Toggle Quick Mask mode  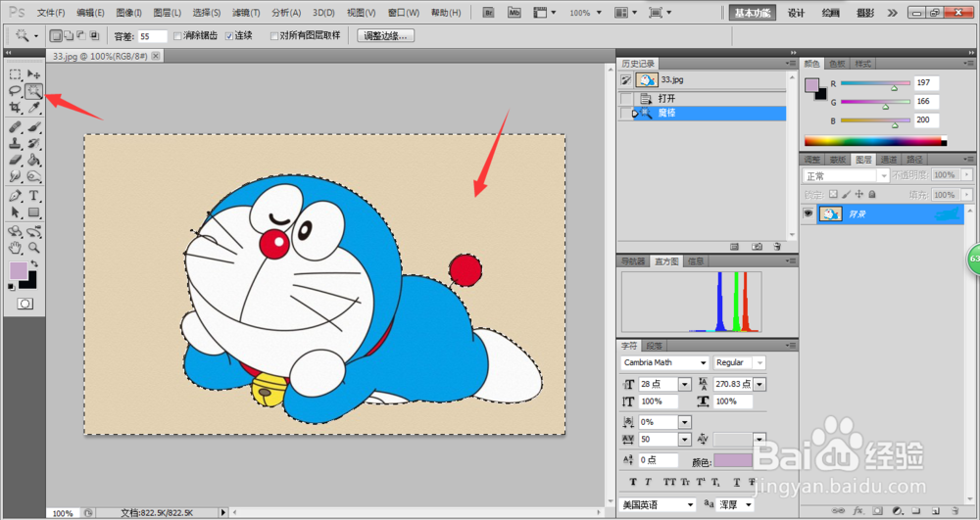(x=25, y=304)
